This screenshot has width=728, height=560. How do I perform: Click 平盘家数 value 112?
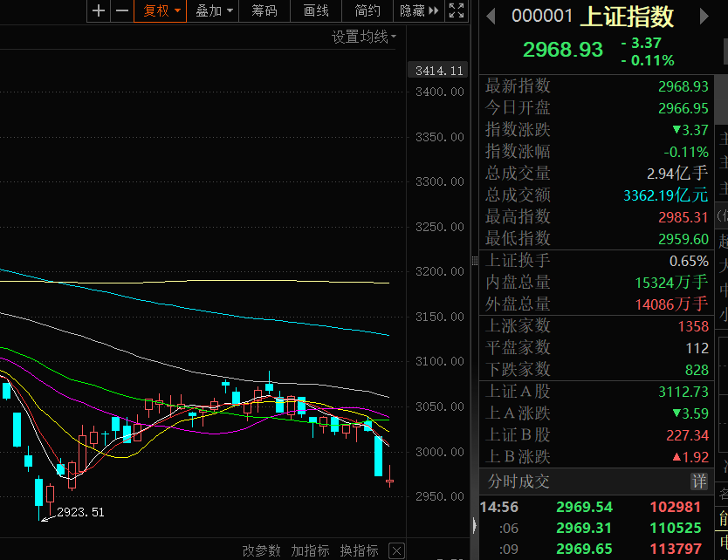tap(697, 348)
